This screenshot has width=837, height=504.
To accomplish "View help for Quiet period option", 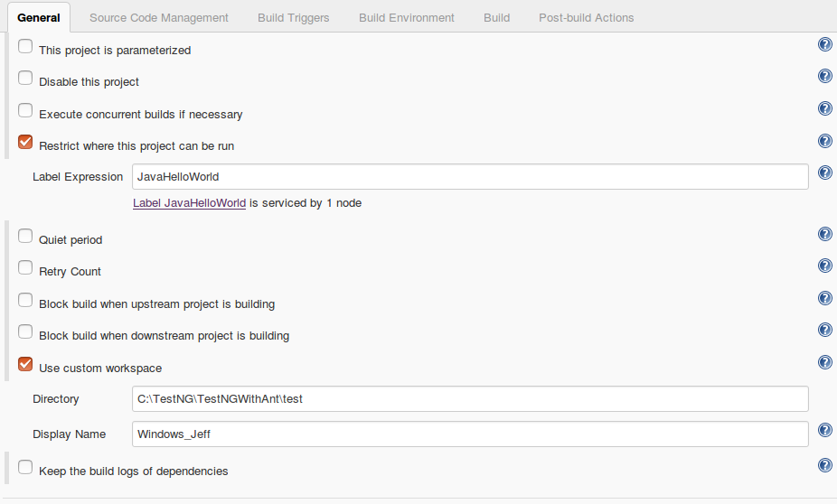I will tap(824, 234).
